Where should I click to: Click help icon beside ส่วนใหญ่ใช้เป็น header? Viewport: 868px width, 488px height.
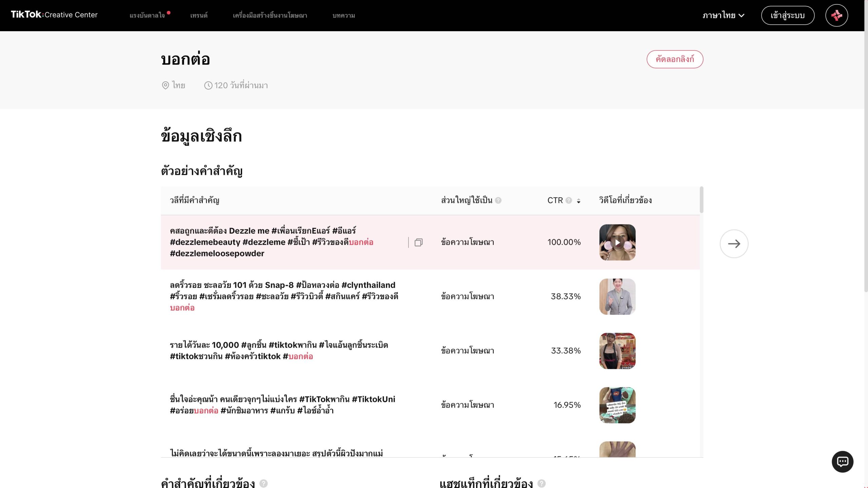tap(498, 200)
